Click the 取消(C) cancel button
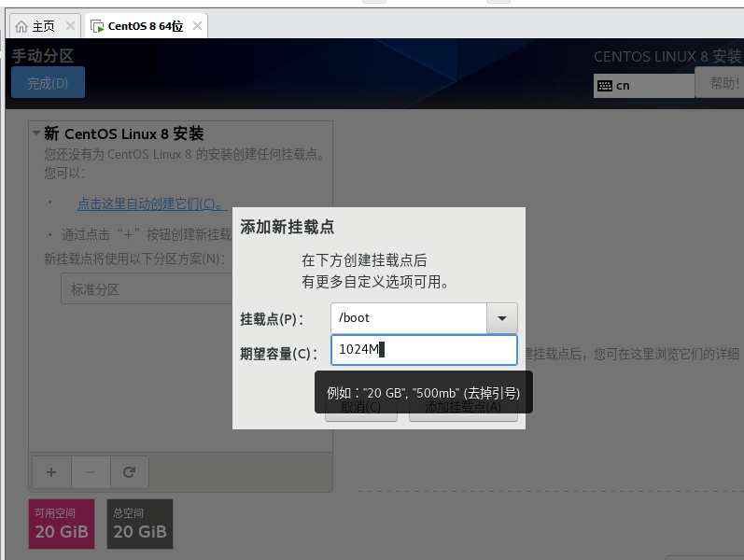The image size is (744, 560). point(361,407)
